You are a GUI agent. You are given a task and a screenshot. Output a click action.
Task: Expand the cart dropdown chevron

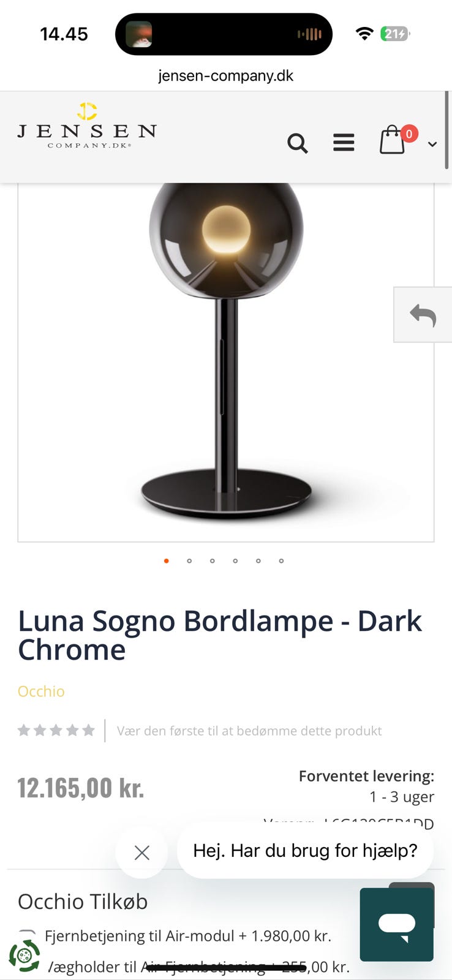tap(432, 144)
